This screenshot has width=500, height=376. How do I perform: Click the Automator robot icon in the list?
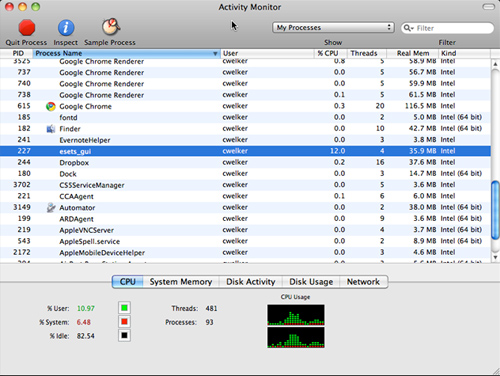click(x=51, y=207)
